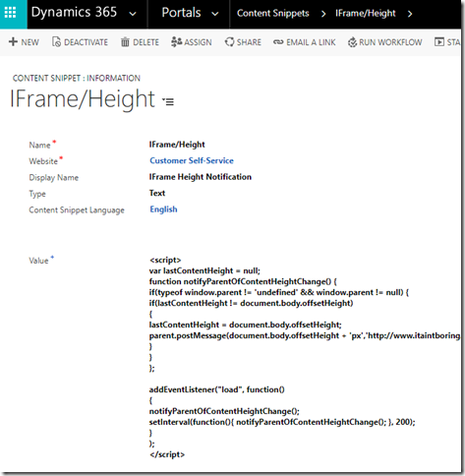Expand chevron after IFrame/Height breadcrumb
The width and height of the screenshot is (465, 476).
tap(410, 14)
